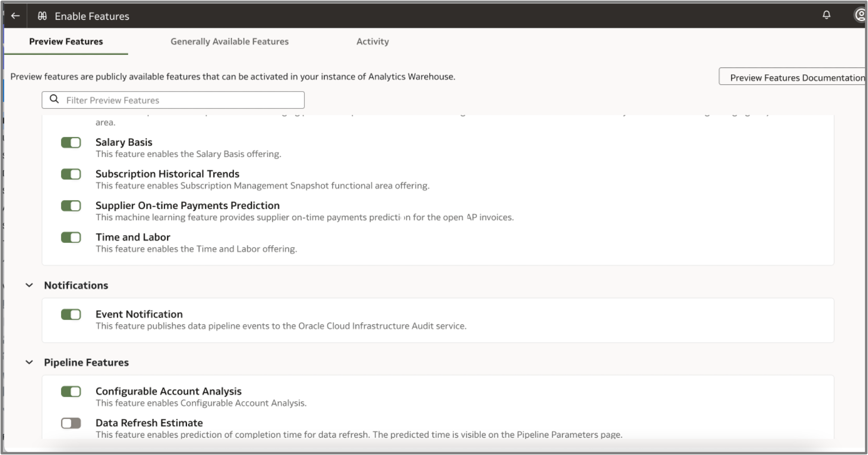Click the search magnifier icon

coord(54,99)
